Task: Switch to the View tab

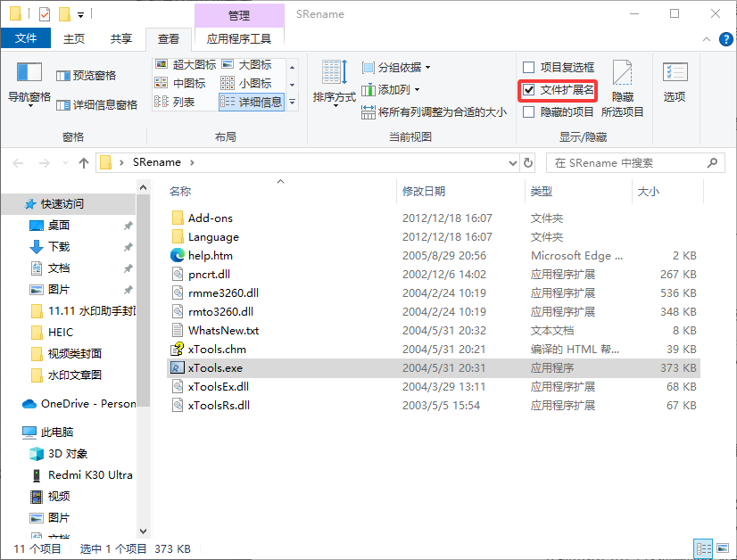Action: pyautogui.click(x=169, y=39)
